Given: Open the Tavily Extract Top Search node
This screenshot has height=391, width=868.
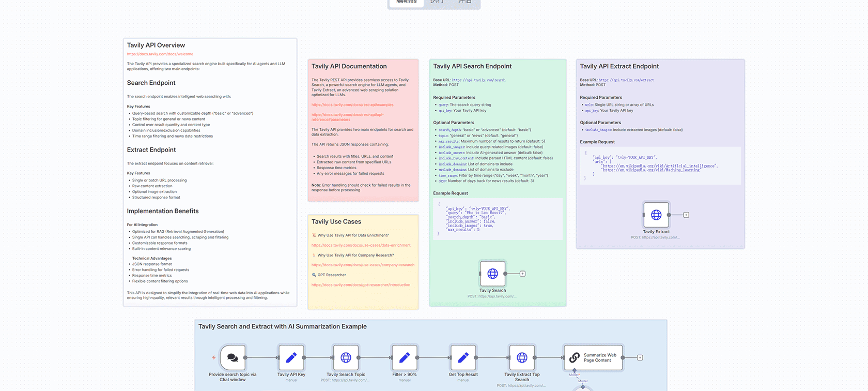Looking at the screenshot, I should (522, 357).
